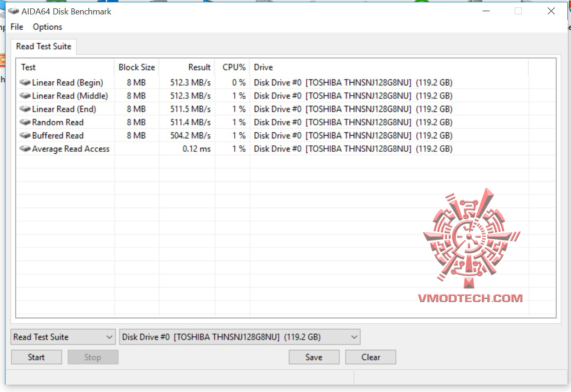571x392 pixels.
Task: Sort by the Drive column header
Action: (389, 67)
